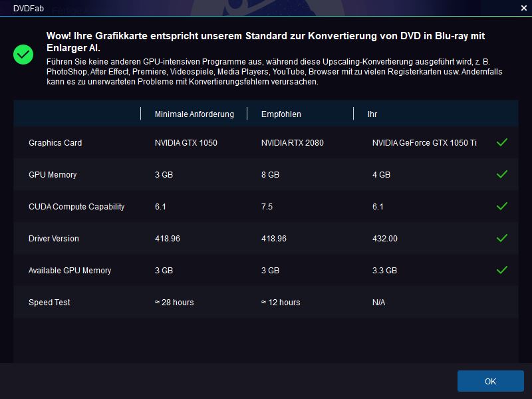The height and width of the screenshot is (399, 532).
Task: Click the ≈ 28 hours speed estimate
Action: [174, 303]
